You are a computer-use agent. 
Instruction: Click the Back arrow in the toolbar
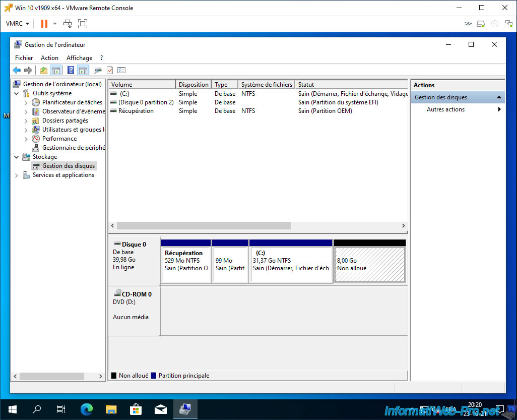17,71
